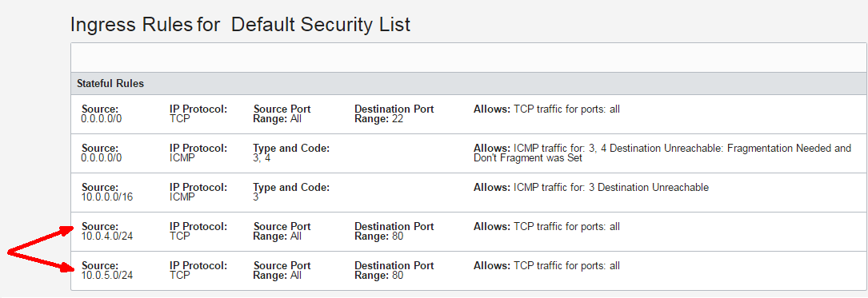
Task: Select the 10.0.5.0/24 source rule row
Action: [469, 270]
